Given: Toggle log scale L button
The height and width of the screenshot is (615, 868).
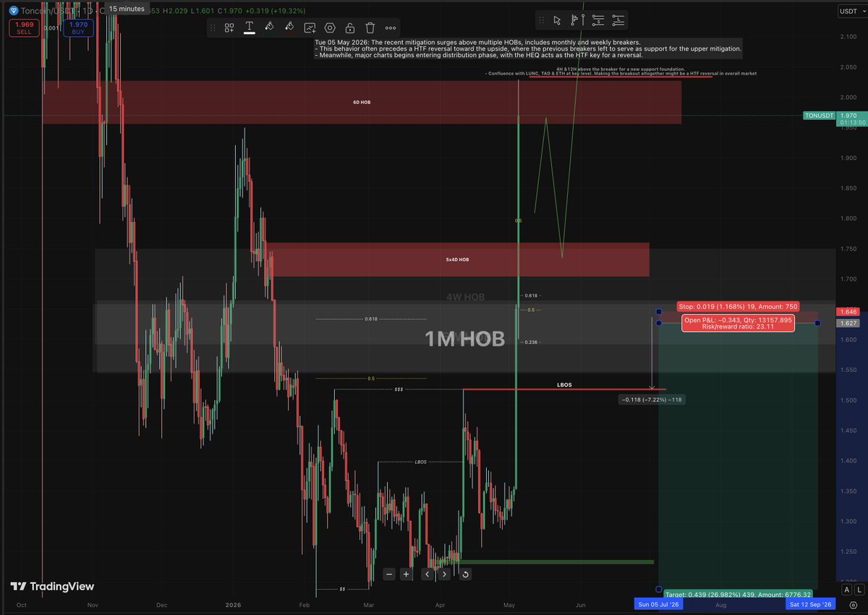Looking at the screenshot, I should [858, 590].
